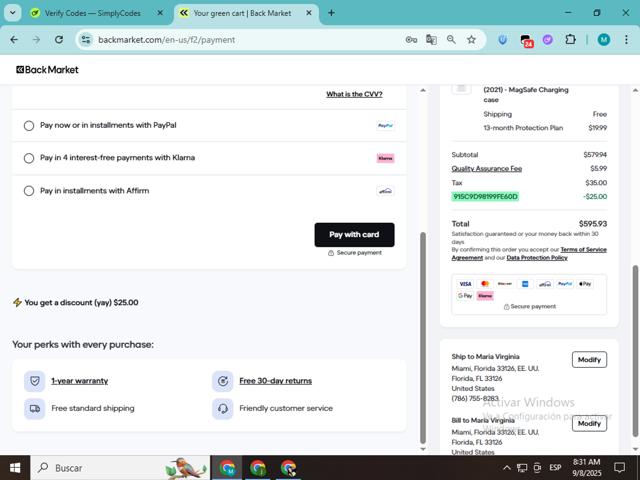Click the main panel scroll up arrow
640x480 pixels.
423,90
